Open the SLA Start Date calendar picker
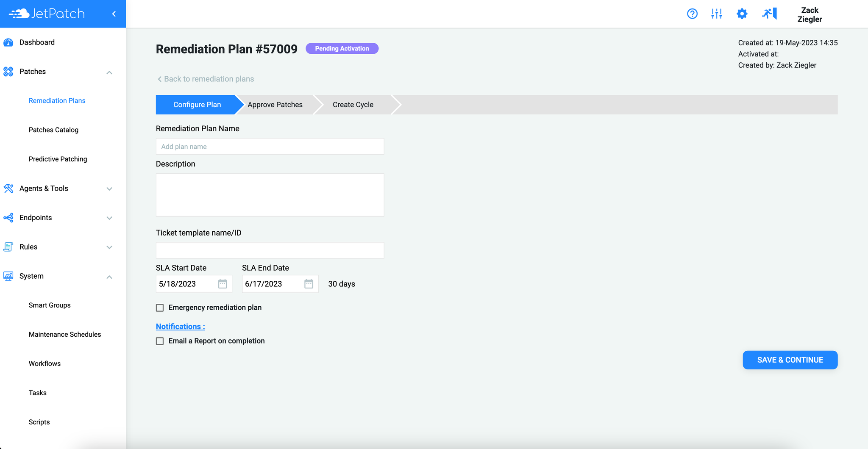This screenshot has height=449, width=868. click(223, 284)
